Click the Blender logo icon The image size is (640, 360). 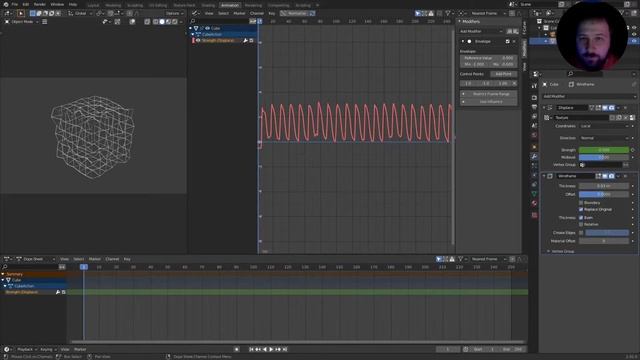[x=6, y=4]
